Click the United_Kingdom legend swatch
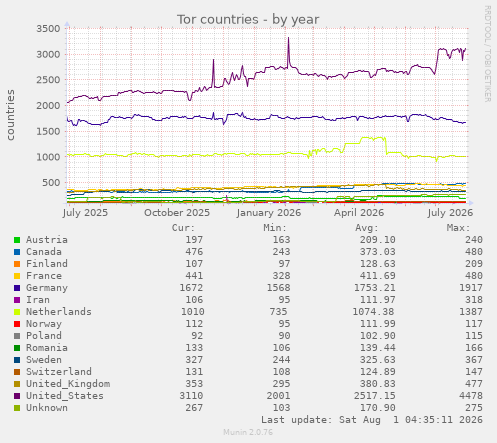497x443 pixels. tap(17, 384)
